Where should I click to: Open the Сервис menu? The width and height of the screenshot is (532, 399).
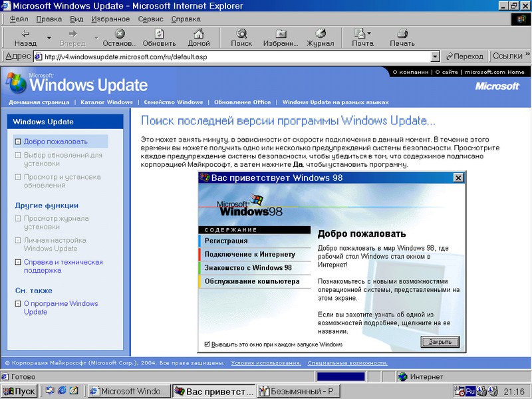point(150,19)
